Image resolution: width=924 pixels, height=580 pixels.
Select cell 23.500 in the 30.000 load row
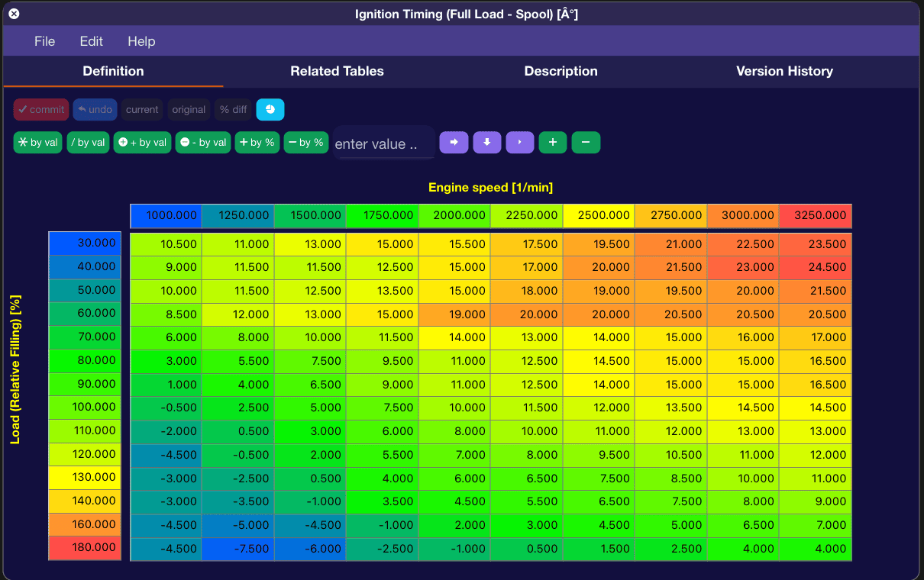[816, 245]
